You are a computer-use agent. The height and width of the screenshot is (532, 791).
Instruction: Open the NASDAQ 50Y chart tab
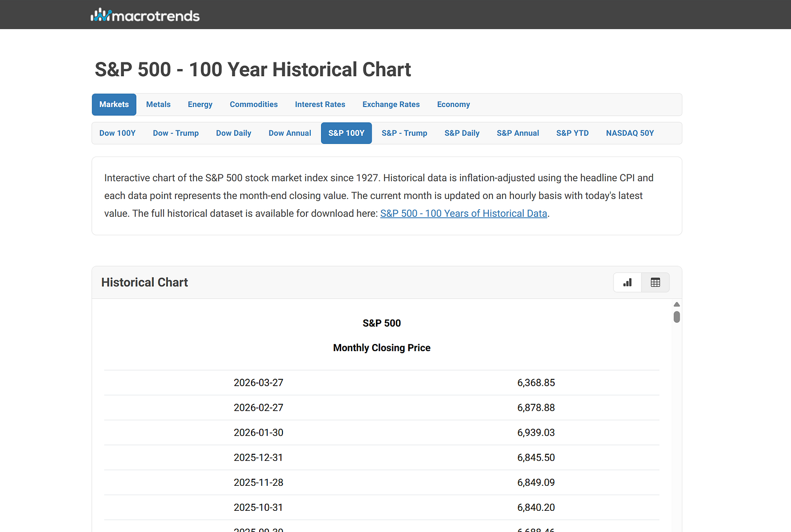coord(630,133)
